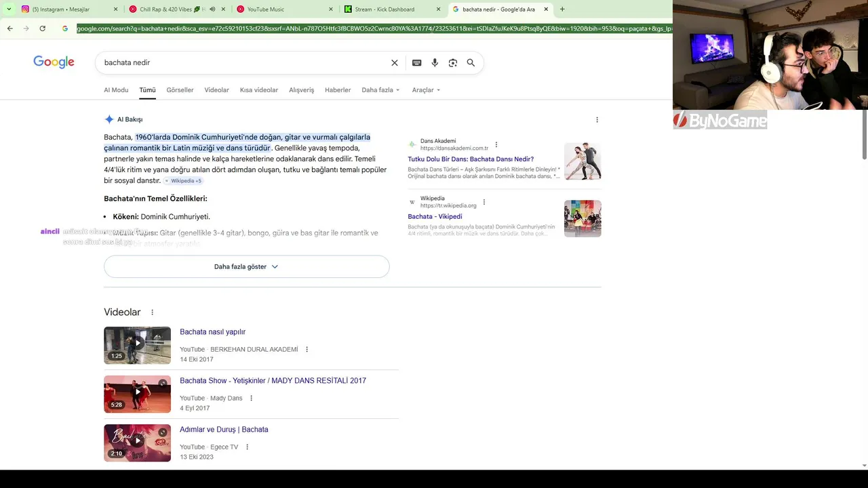
Task: Open the Videolar tab
Action: click(x=216, y=89)
